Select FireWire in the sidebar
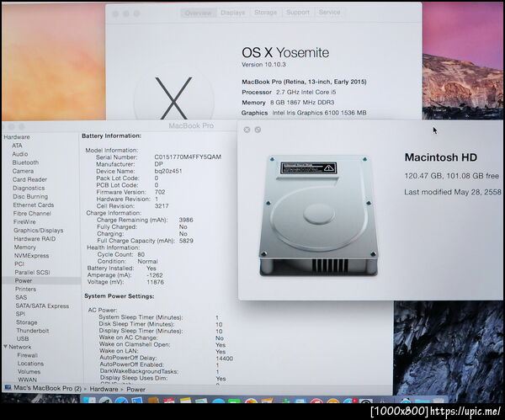 [24, 222]
